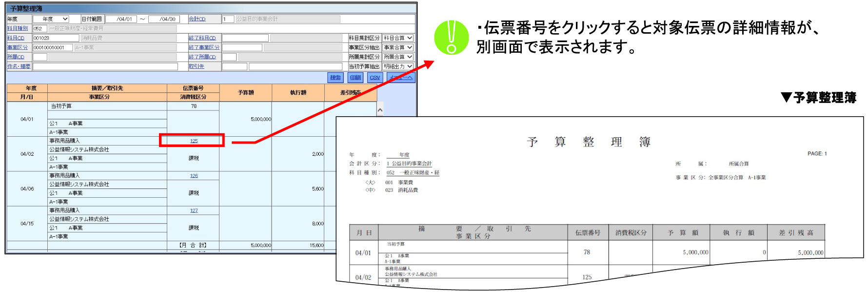Screen dimensions: 868x292
Task: Open slip number 126 link
Action: tap(194, 176)
